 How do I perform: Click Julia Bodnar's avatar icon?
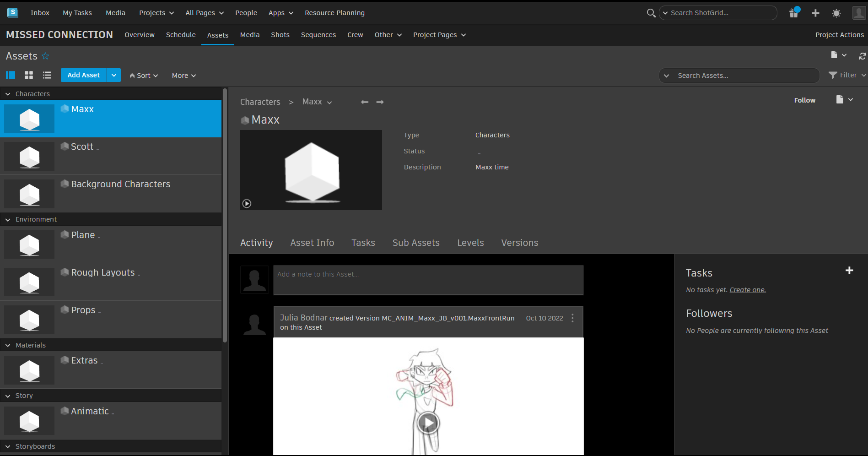pyautogui.click(x=254, y=325)
